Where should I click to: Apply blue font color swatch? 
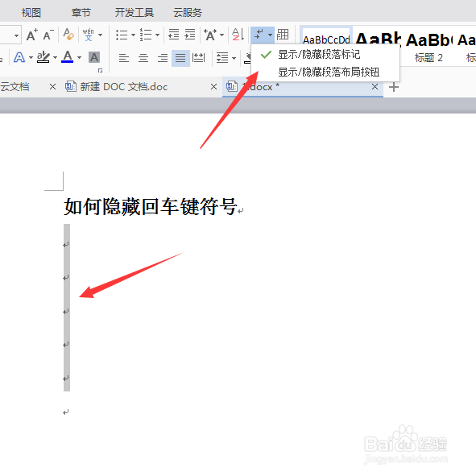[x=68, y=57]
